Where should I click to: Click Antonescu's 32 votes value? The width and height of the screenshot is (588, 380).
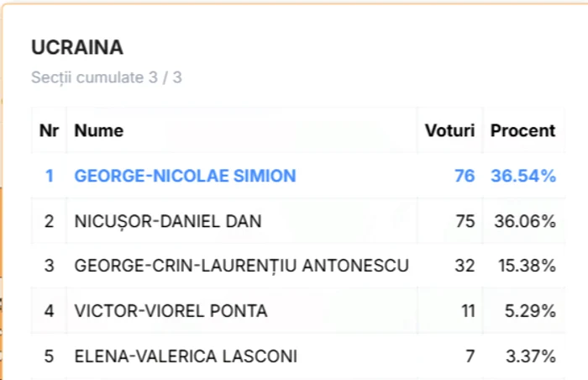coord(465,266)
